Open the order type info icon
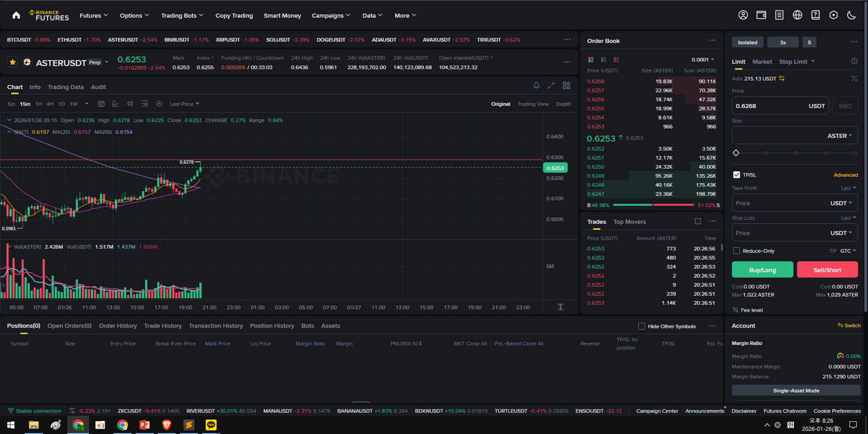Viewport: 868px width, 434px height. click(854, 62)
